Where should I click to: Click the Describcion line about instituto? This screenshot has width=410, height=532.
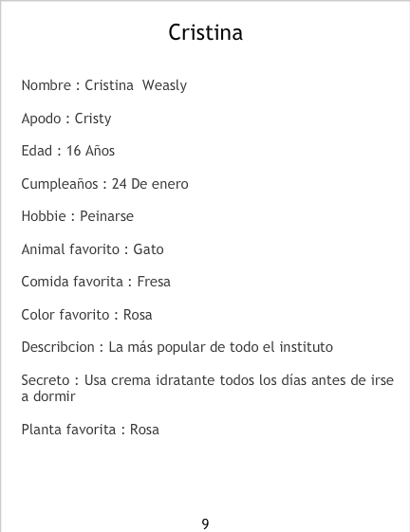coord(177,347)
